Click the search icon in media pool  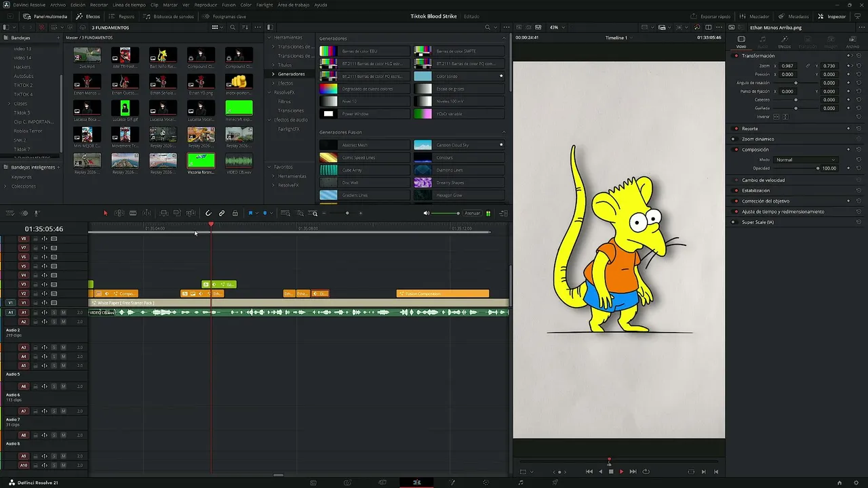(x=233, y=27)
